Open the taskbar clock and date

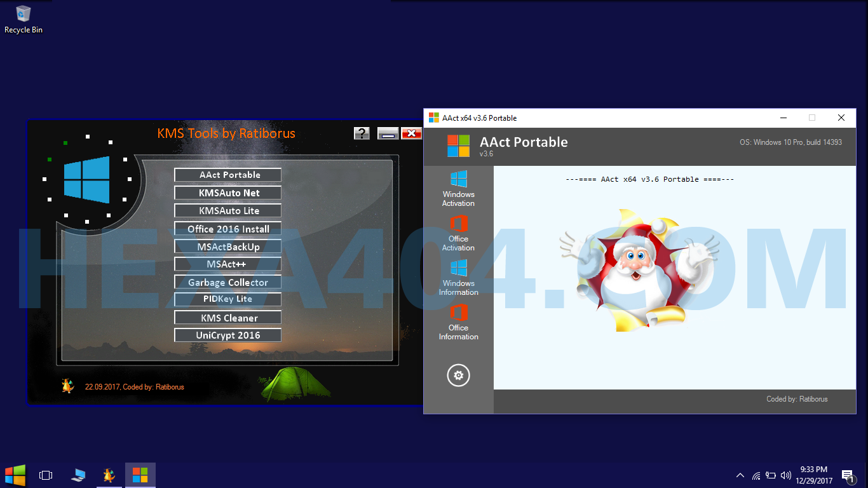click(814, 475)
